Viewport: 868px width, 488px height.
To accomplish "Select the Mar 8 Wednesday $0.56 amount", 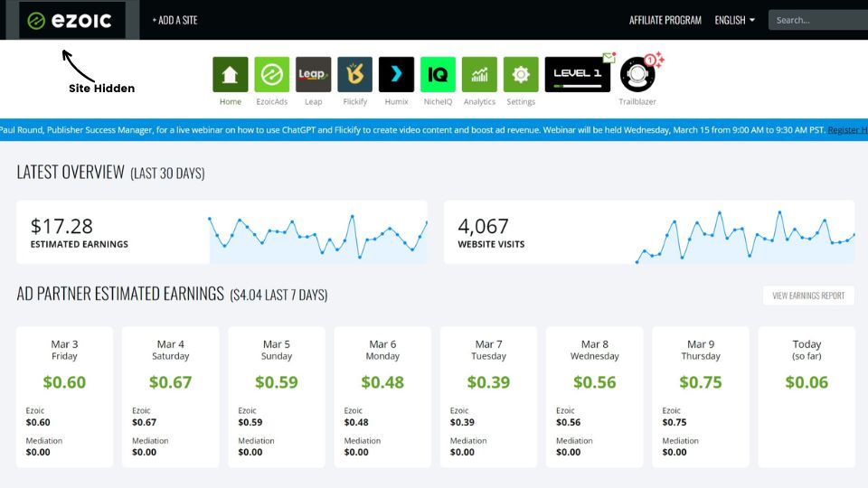I will coord(595,382).
